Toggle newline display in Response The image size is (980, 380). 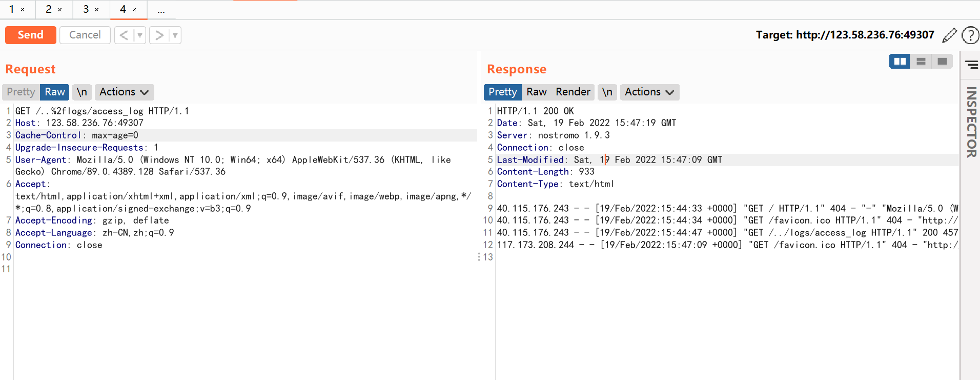(x=607, y=92)
